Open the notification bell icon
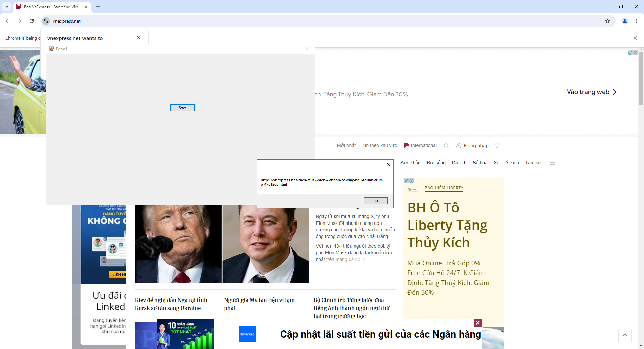644x349 pixels. 497,146
